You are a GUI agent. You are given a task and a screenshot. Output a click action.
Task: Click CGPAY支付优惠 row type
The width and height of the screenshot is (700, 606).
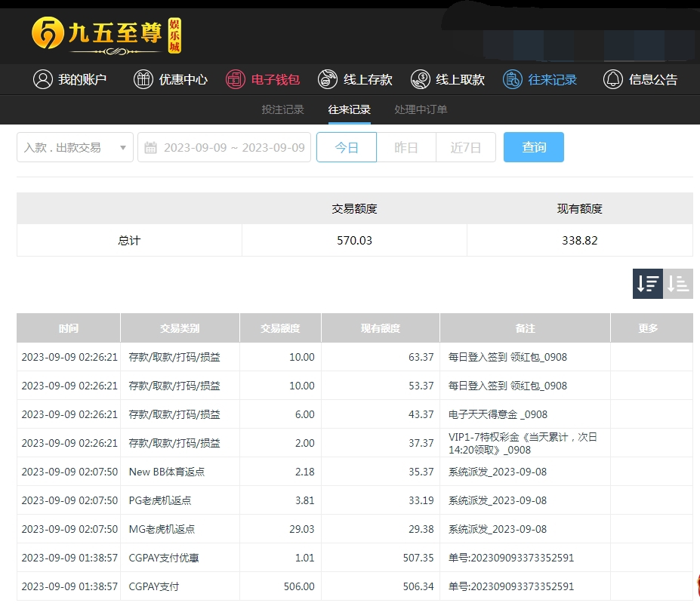tap(164, 558)
